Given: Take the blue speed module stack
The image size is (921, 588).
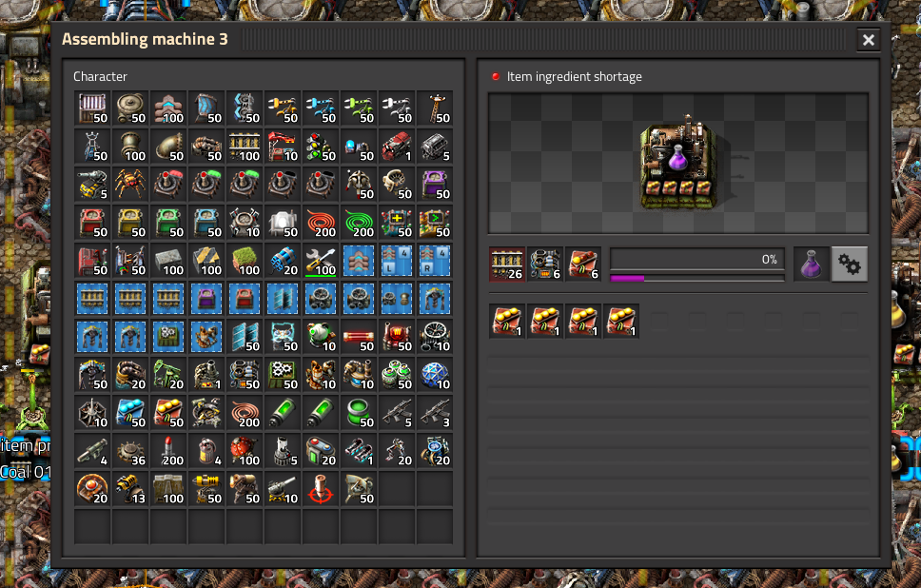Looking at the screenshot, I should click(130, 413).
